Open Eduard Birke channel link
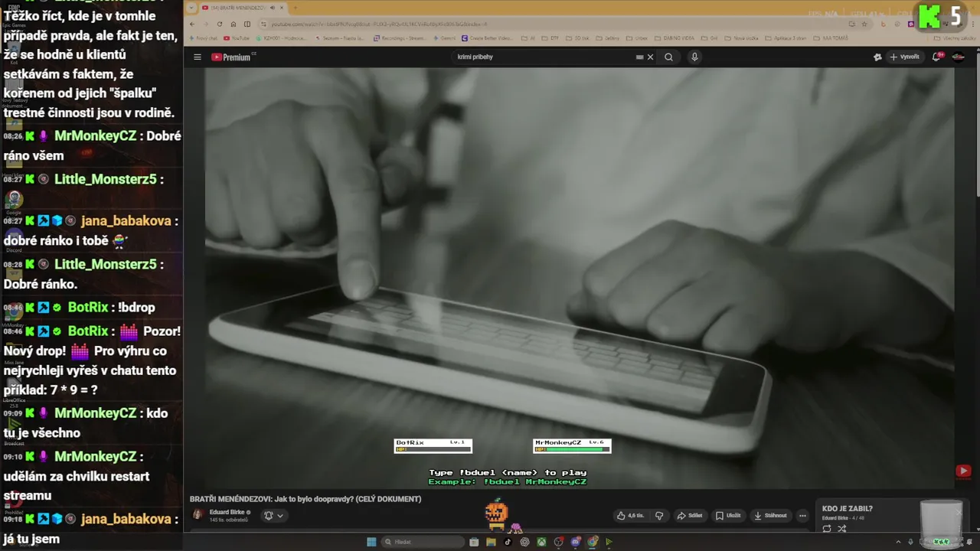 pos(227,512)
